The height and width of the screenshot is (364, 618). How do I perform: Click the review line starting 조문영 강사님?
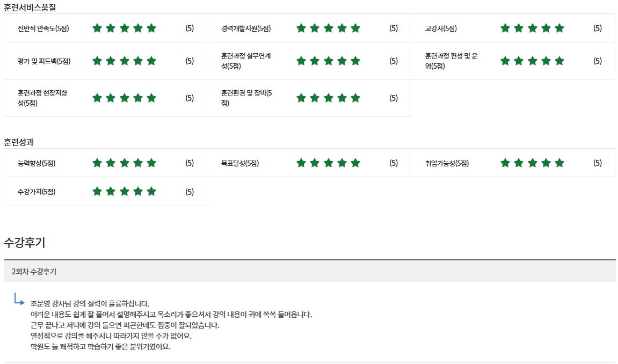[90, 304]
